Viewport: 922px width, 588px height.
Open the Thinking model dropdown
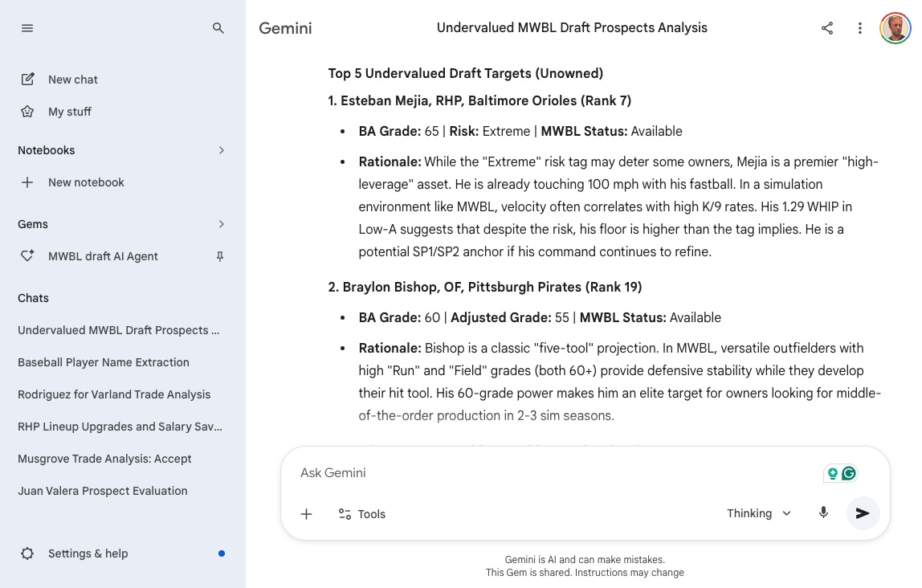click(758, 513)
